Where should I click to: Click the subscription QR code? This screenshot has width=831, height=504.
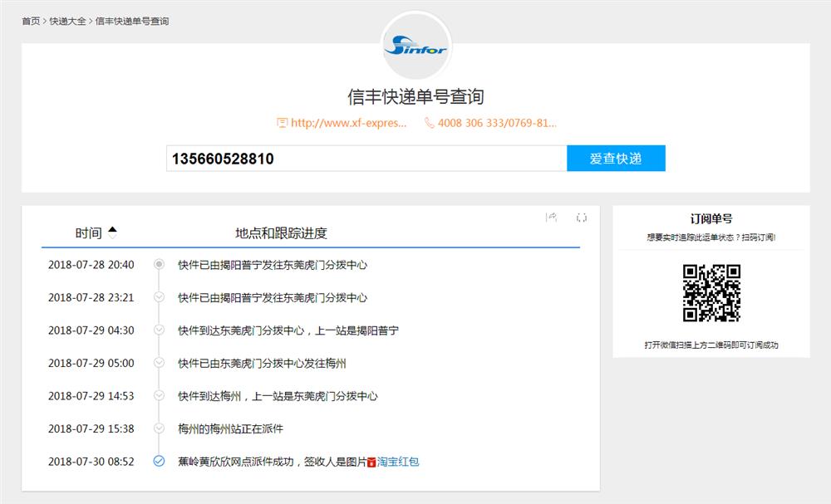point(711,293)
